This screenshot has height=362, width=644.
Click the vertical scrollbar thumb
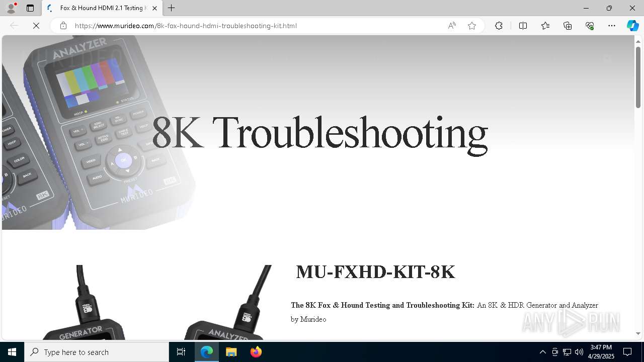tap(638, 77)
